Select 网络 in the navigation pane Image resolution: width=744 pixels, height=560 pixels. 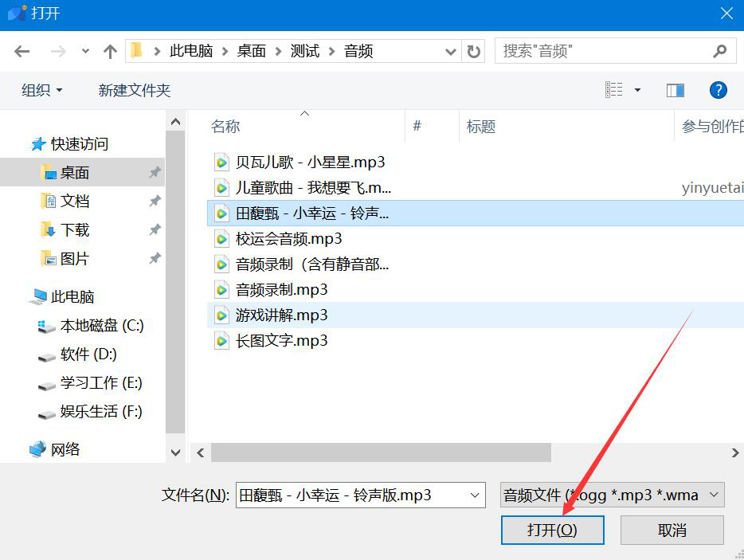55,449
